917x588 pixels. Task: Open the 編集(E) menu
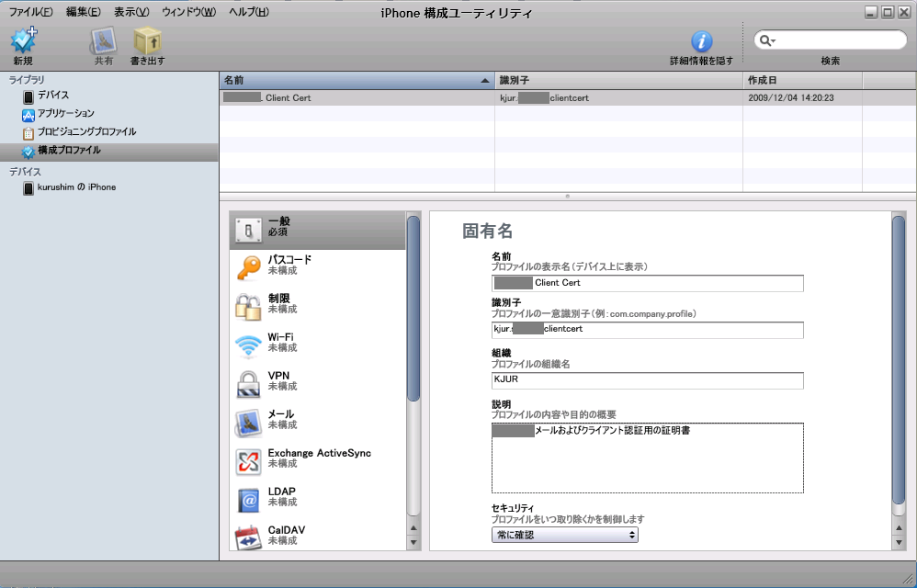click(x=83, y=12)
